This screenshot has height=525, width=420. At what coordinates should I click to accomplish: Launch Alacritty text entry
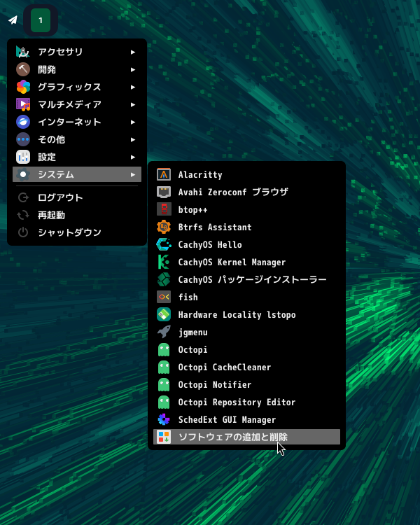[246, 174]
